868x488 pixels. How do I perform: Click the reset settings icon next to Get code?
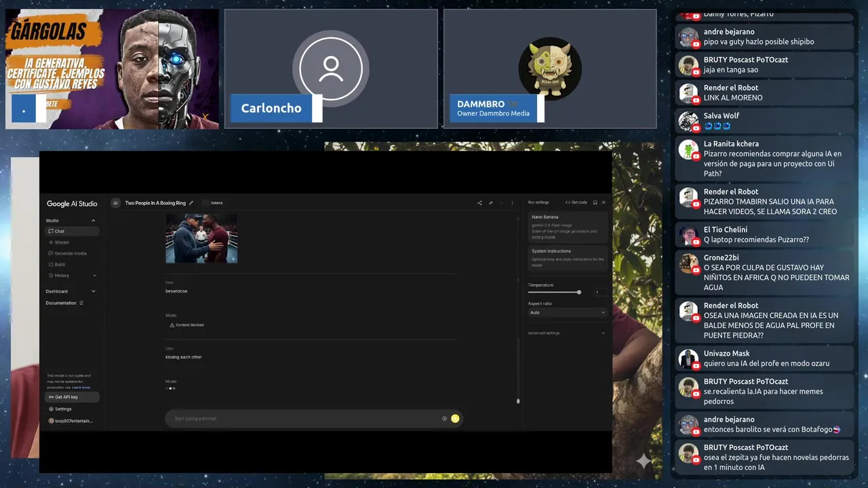(595, 202)
